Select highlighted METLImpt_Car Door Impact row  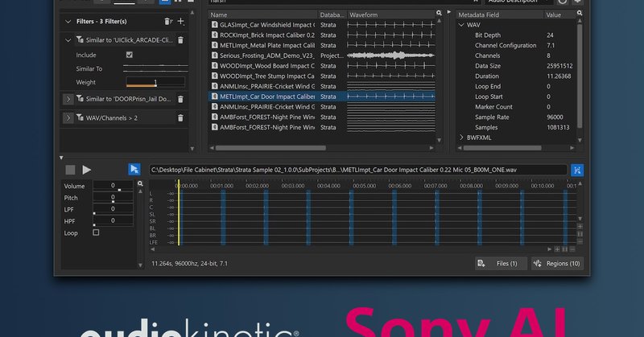point(321,97)
